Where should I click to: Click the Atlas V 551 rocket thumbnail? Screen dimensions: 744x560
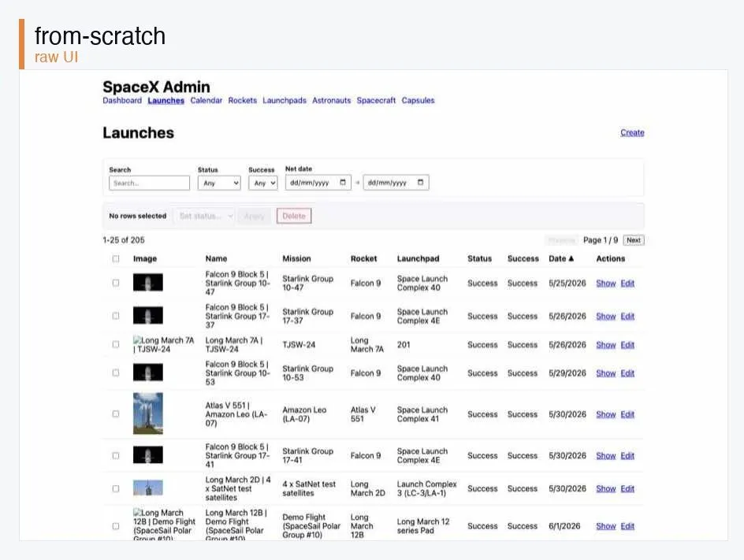148,414
